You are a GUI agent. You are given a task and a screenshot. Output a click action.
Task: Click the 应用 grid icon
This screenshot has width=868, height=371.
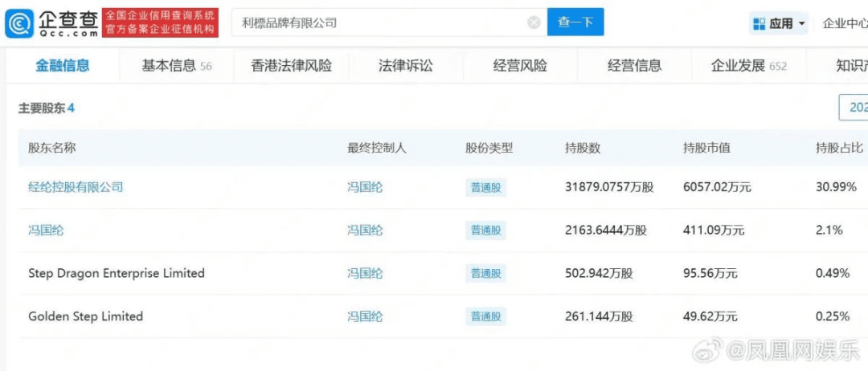pyautogui.click(x=759, y=24)
